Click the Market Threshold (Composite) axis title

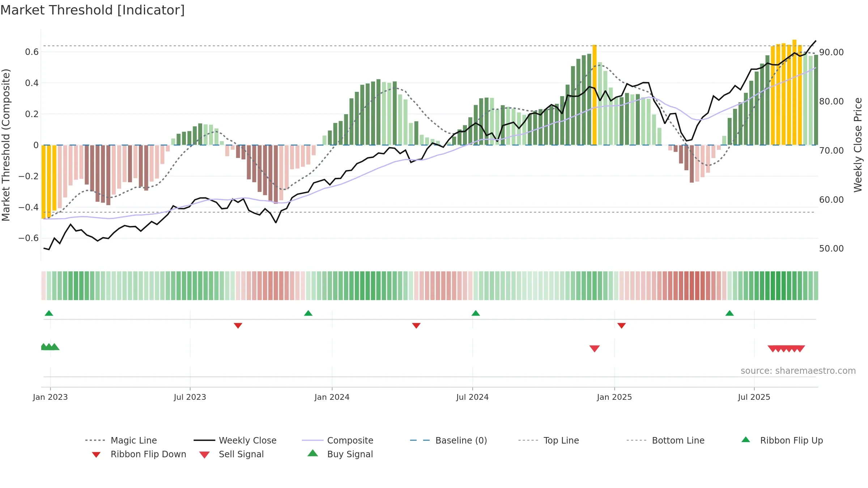6,145
